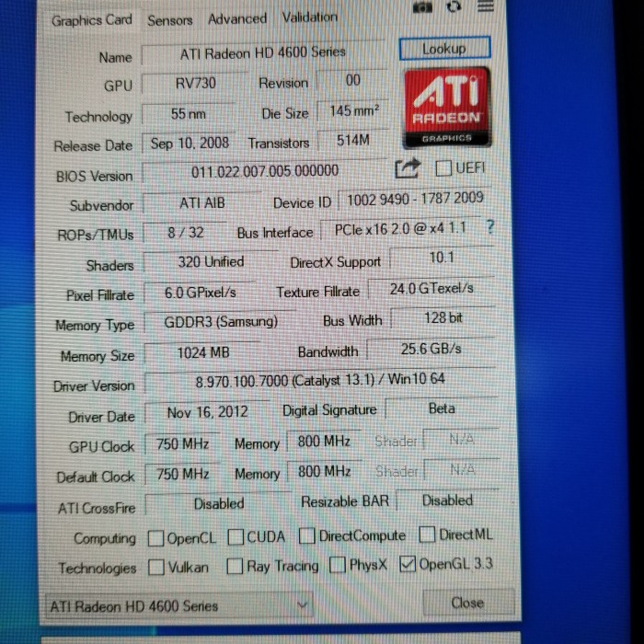Click the Subvendor value ATI AIB
Image resolution: width=644 pixels, height=644 pixels.
coord(202,203)
